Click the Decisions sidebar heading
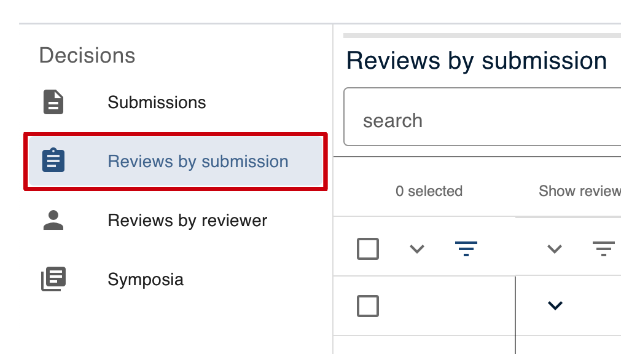This screenshot has height=362, width=638. coord(87,55)
